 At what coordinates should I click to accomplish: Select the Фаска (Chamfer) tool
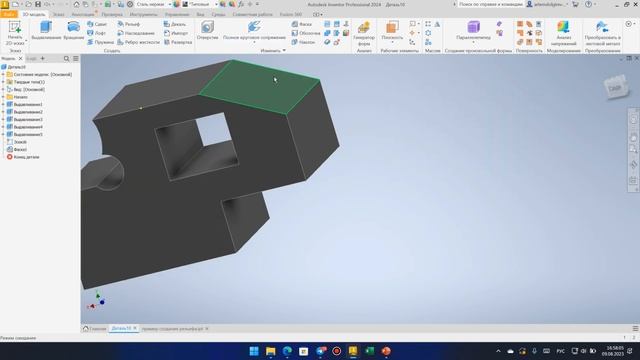(x=302, y=24)
